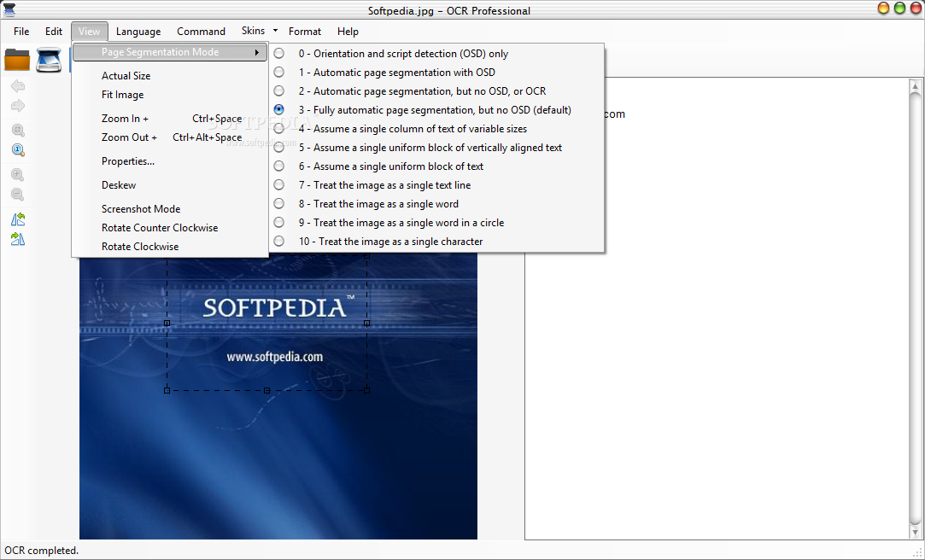Click the rotate clockwise icon
Image resolution: width=925 pixels, height=560 pixels.
point(18,239)
